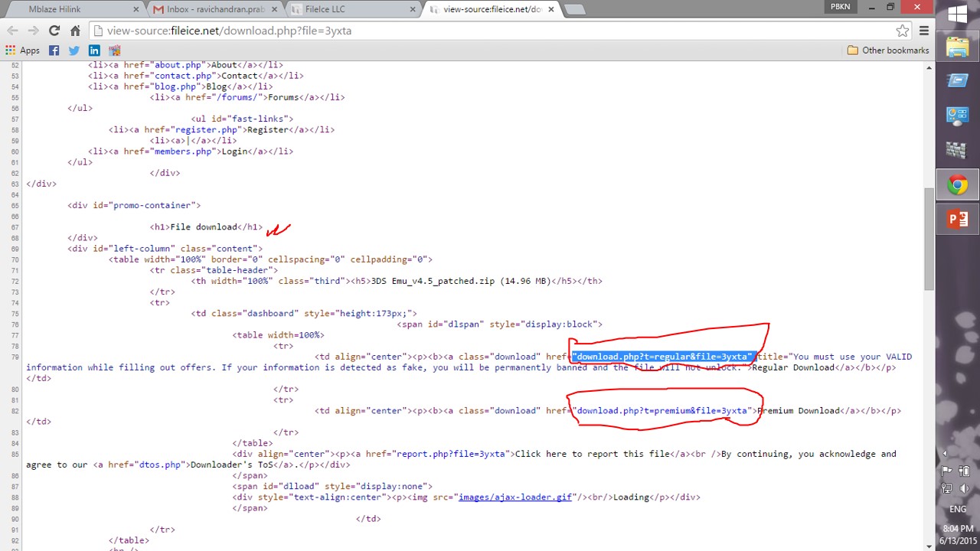
Task: Open the Chrome hamburger menu
Action: [924, 31]
